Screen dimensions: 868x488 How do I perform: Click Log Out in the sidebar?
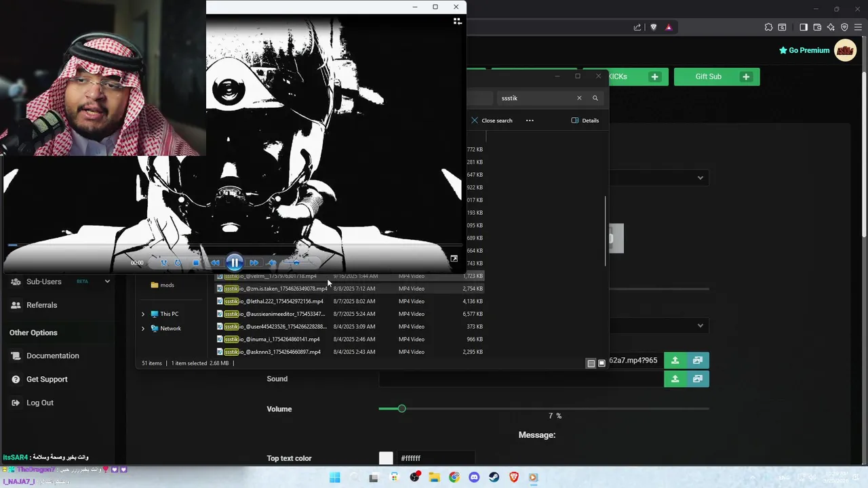click(39, 403)
